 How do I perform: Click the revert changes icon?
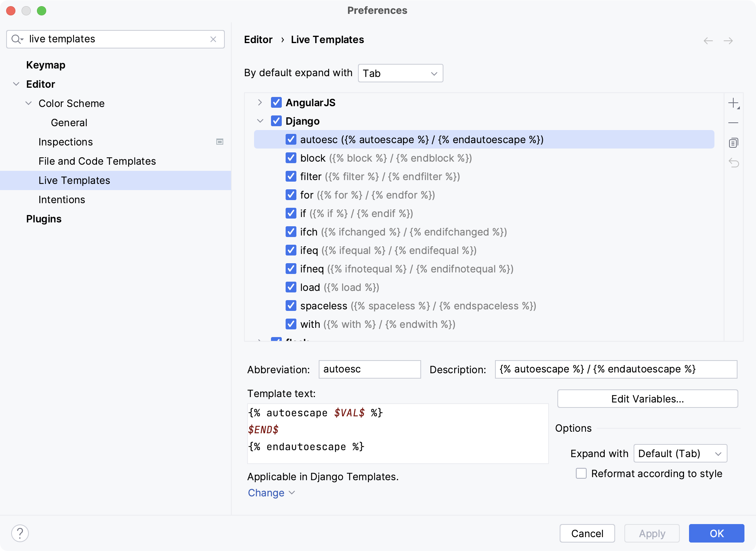(736, 161)
